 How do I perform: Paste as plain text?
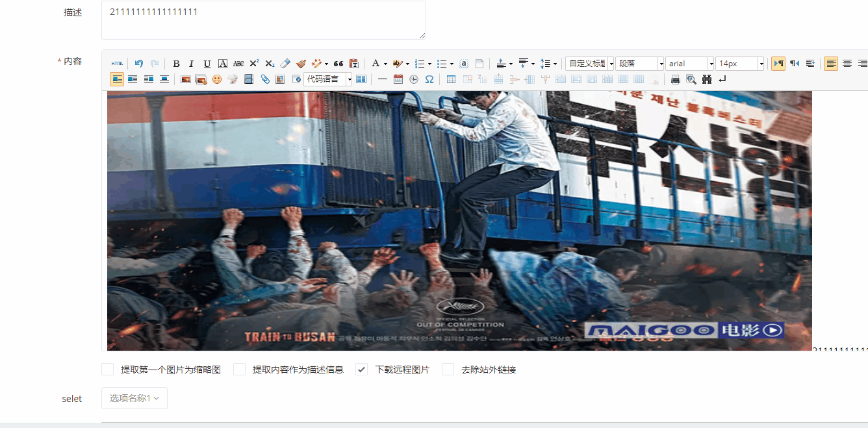click(x=354, y=64)
